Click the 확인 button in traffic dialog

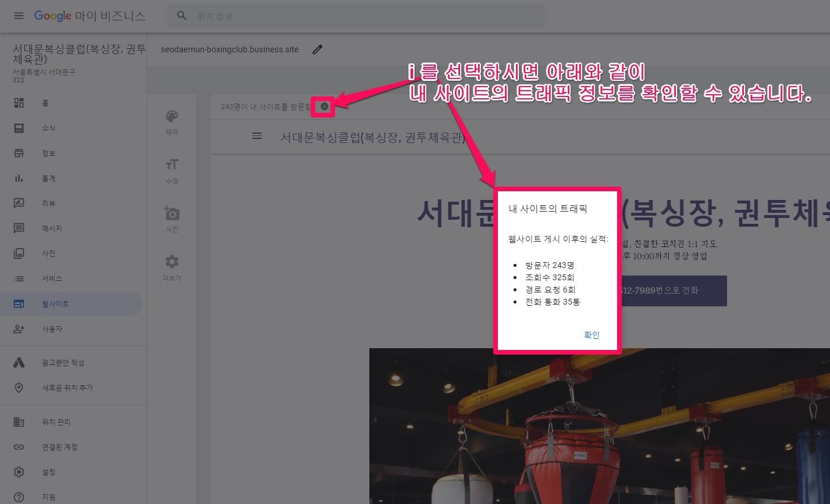591,335
